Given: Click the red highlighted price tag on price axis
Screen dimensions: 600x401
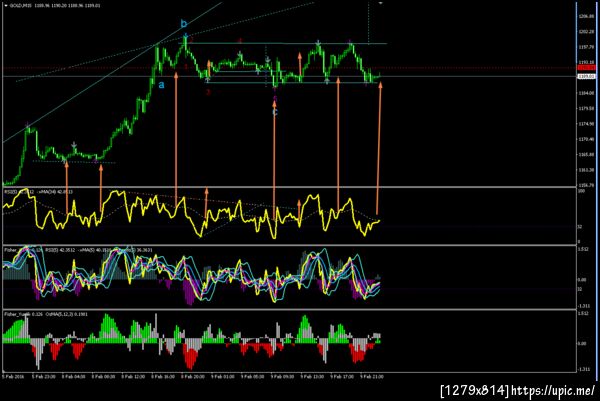Looking at the screenshot, I should tap(587, 68).
